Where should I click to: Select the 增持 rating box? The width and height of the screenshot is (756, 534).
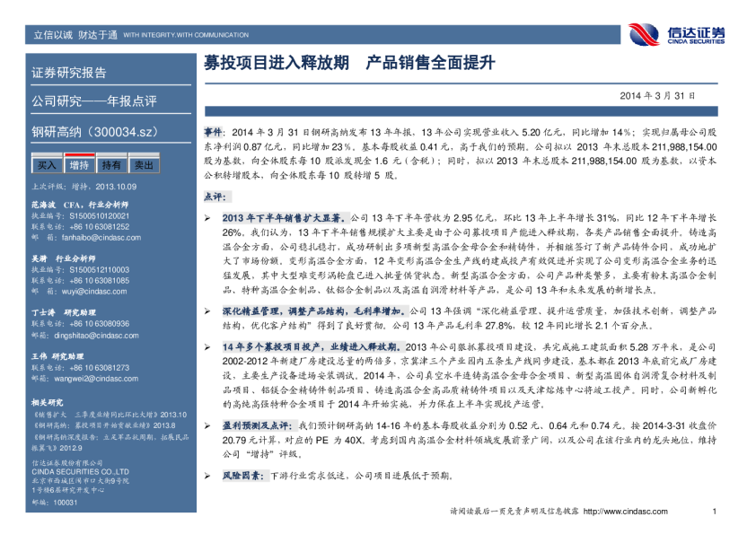tap(79, 165)
